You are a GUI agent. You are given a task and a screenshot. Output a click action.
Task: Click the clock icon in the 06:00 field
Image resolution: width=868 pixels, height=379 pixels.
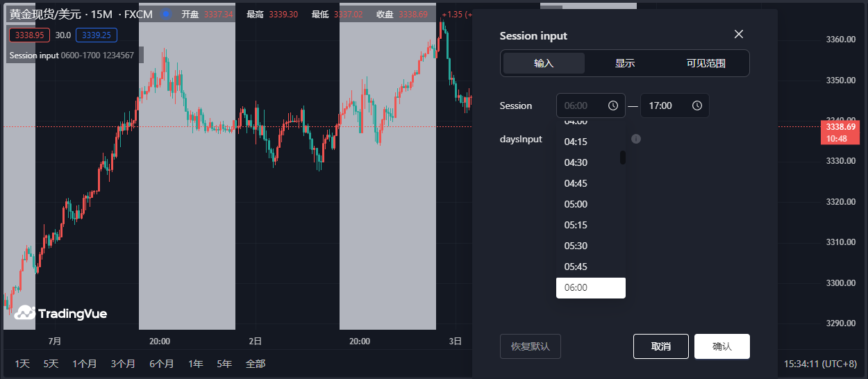[612, 106]
